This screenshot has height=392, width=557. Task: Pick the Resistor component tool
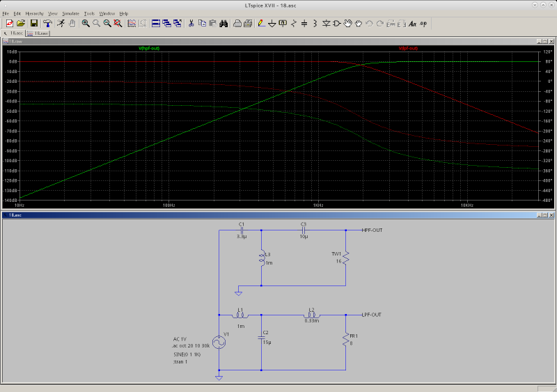294,23
